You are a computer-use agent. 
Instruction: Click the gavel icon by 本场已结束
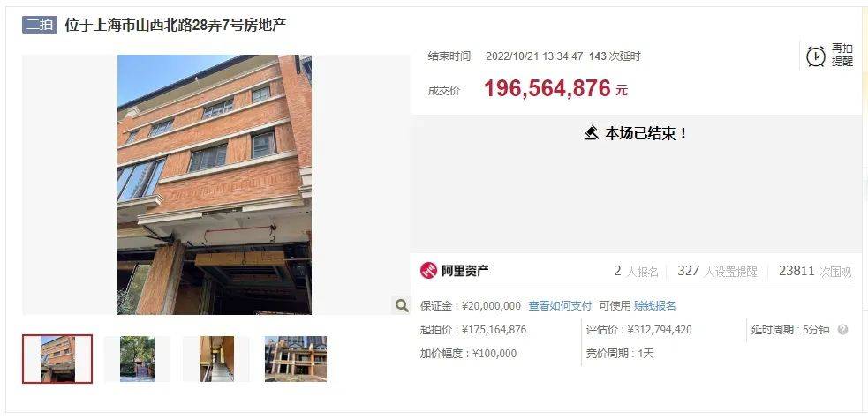click(x=592, y=133)
